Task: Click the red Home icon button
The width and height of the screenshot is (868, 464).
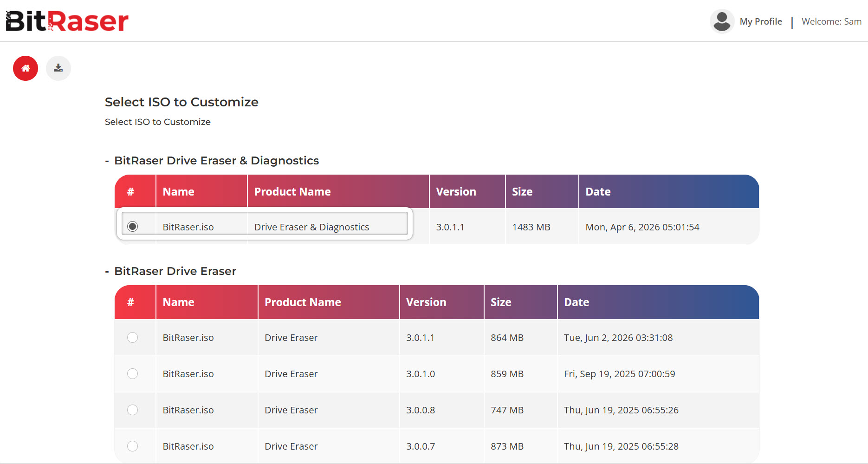Action: pyautogui.click(x=26, y=68)
